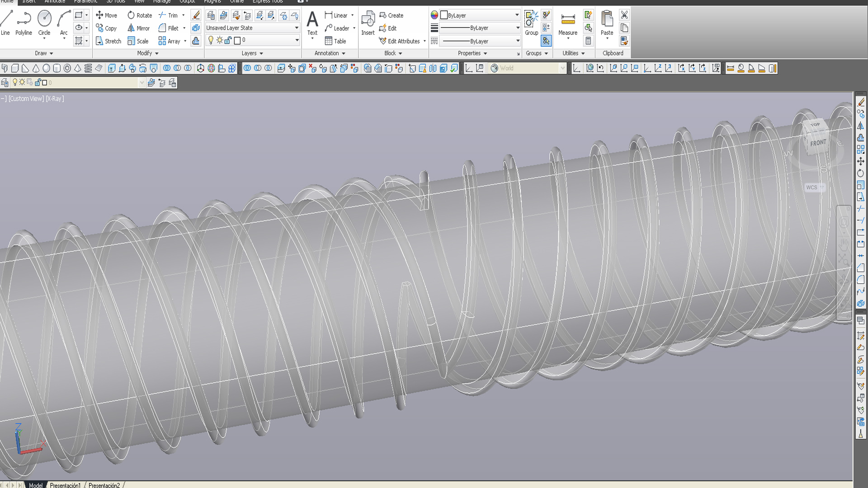Screen dimensions: 868x488
Task: Expand the Properties panel
Action: click(472, 53)
